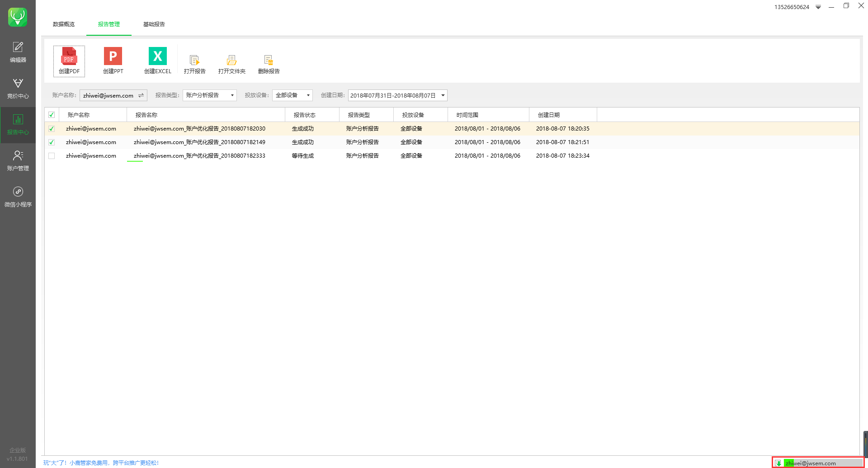Switch to 数据概览 tab
Image resolution: width=868 pixels, height=468 pixels.
[64, 24]
